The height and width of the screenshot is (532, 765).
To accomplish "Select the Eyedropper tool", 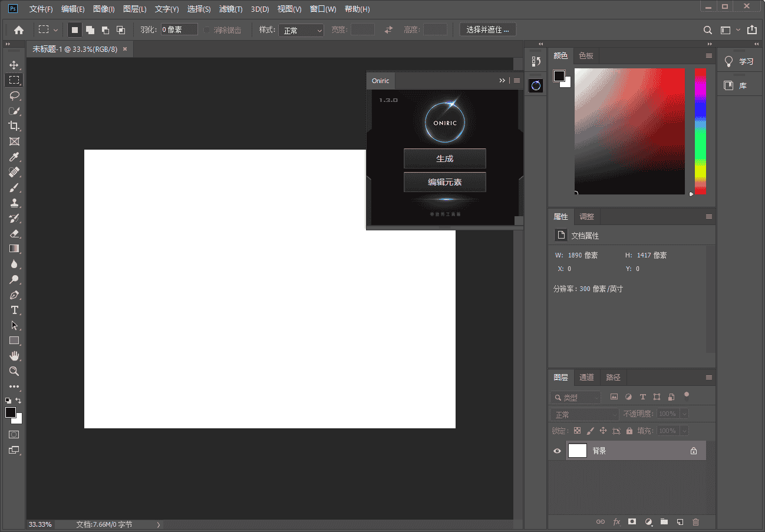I will coord(14,157).
